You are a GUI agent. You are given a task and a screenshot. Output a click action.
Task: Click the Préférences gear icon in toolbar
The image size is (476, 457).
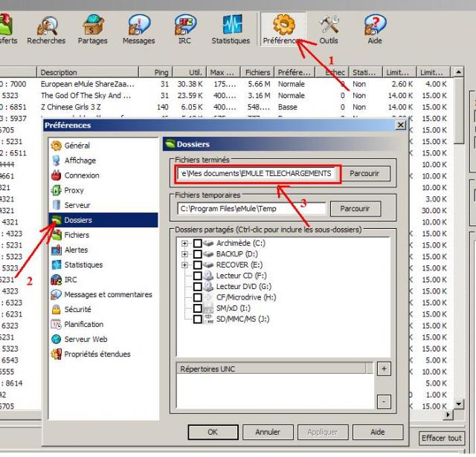coord(283,30)
